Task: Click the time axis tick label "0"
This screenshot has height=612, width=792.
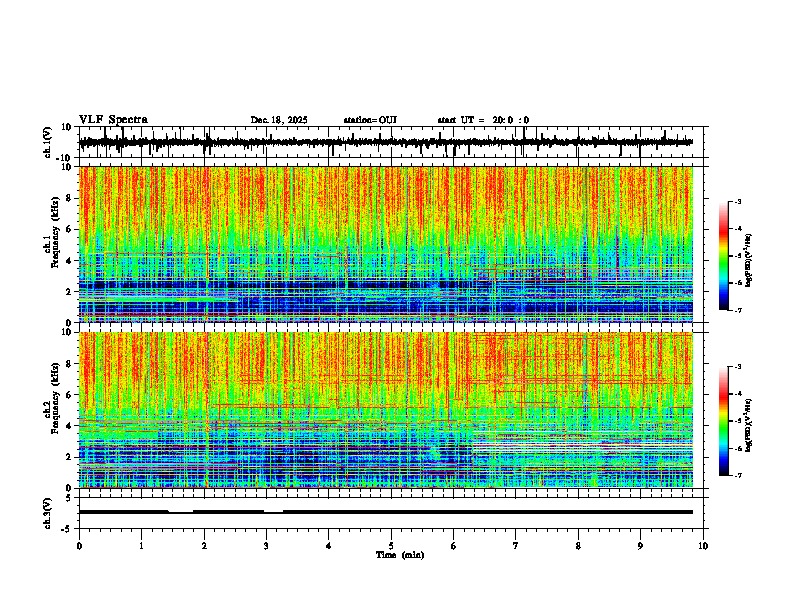Action: (79, 546)
